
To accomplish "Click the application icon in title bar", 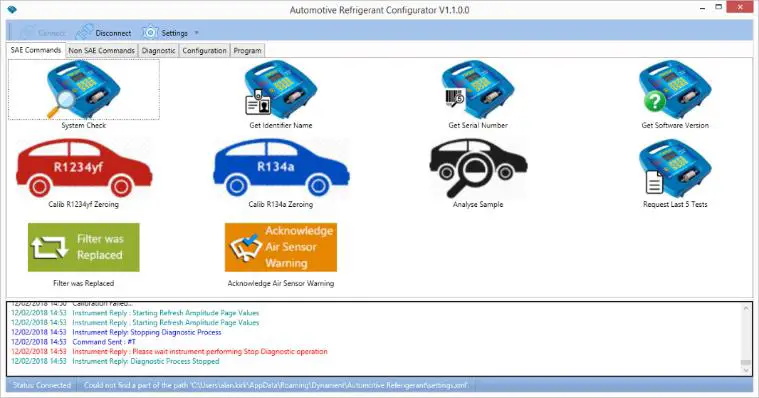I will click(x=12, y=10).
